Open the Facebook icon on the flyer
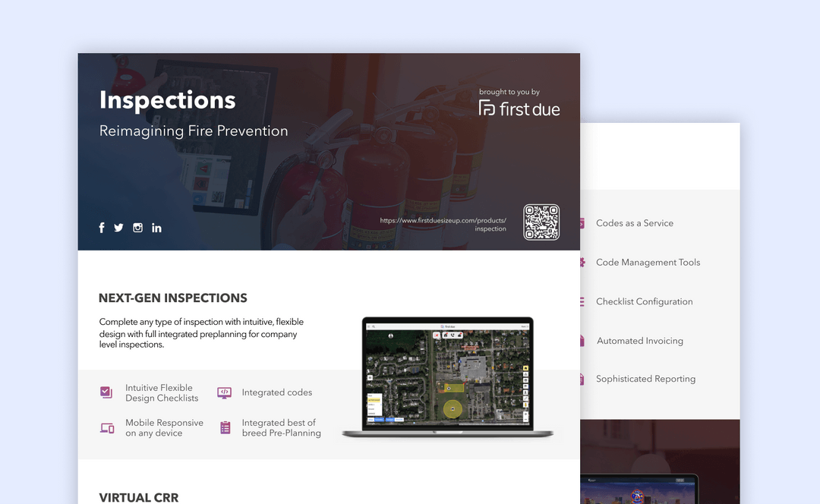This screenshot has width=820, height=504. (101, 227)
